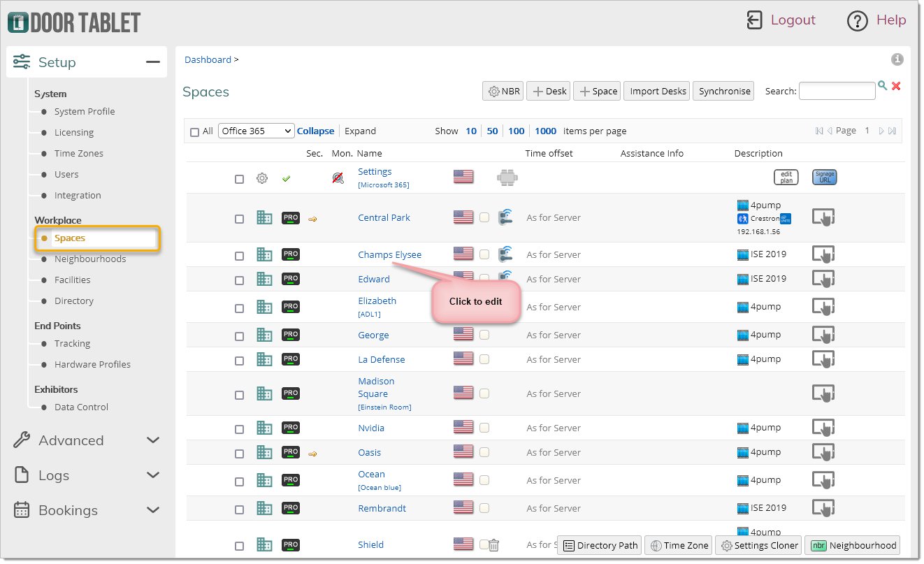The width and height of the screenshot is (924, 564).
Task: Select the Champs Elysee row checkbox
Action: pos(239,256)
